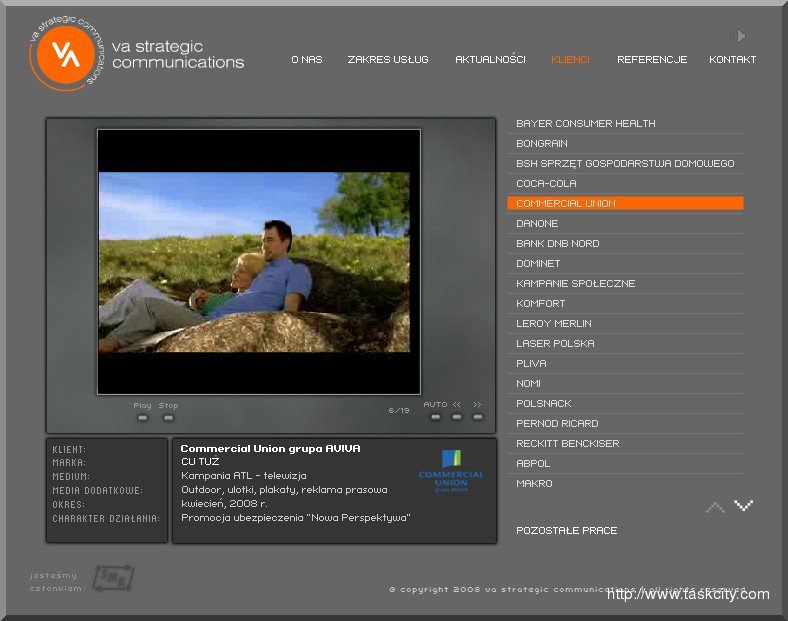This screenshot has width=788, height=621.
Task: Select BAYER CONSUMER HEALTH client
Action: [x=586, y=124]
